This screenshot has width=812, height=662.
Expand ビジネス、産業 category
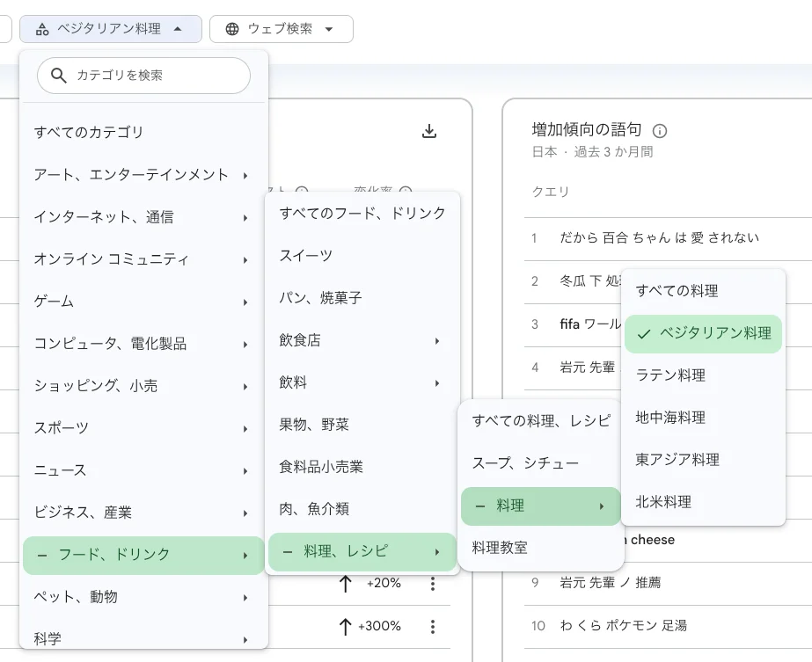(144, 513)
